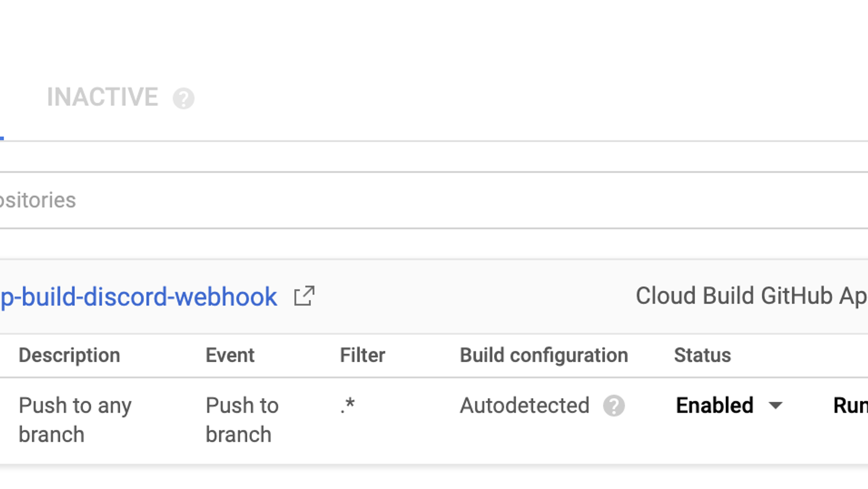The height and width of the screenshot is (489, 868).
Task: Click the 'Push to branch' event cell
Action: 242,420
